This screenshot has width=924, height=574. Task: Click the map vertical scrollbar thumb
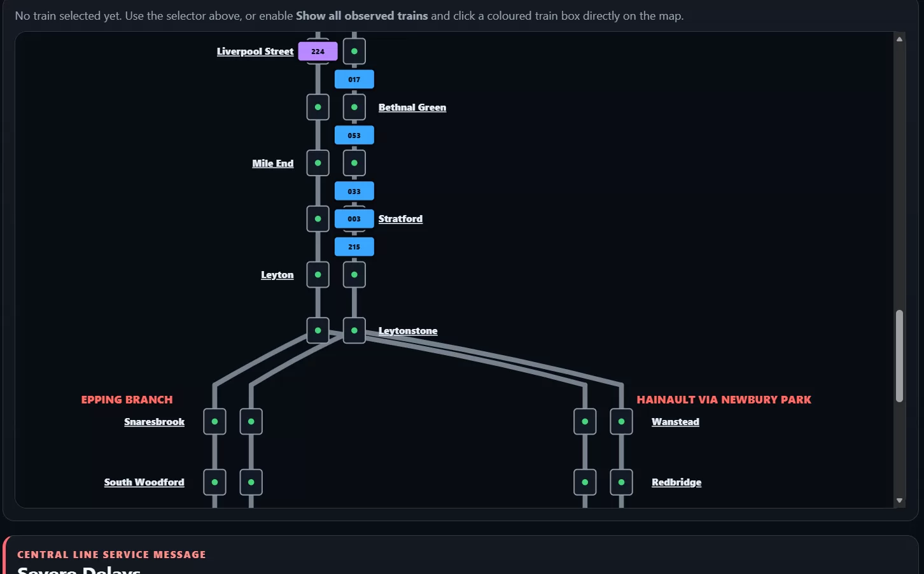899,356
